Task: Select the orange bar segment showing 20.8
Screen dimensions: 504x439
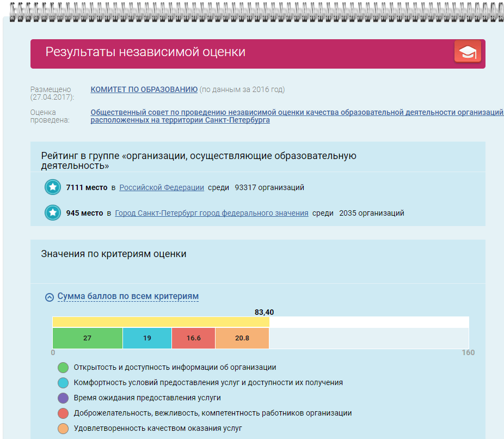Action: pos(242,338)
